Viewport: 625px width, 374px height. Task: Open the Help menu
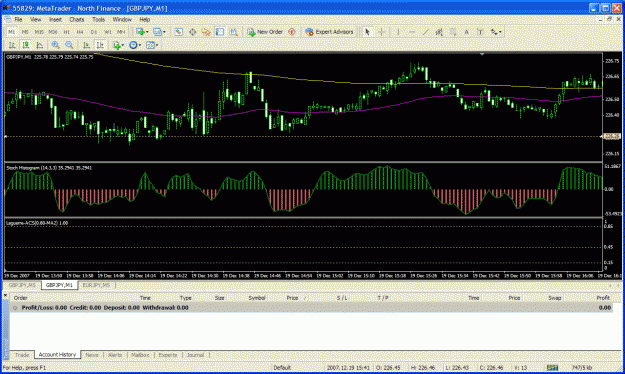click(x=145, y=19)
